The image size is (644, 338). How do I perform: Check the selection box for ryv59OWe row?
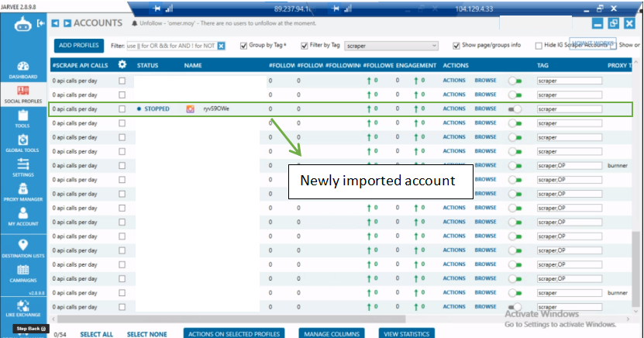click(x=122, y=109)
